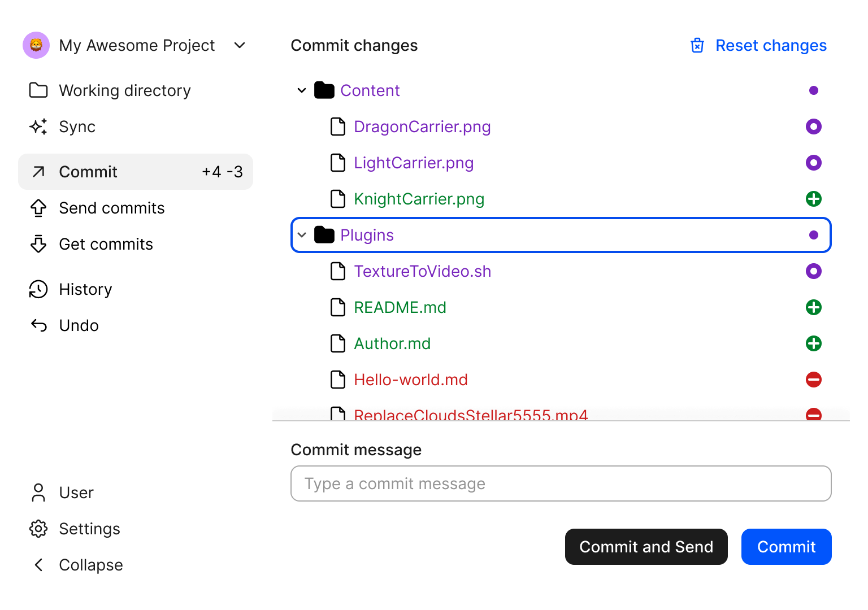Select the Sync sparkle icon
This screenshot has height=610, width=868.
[38, 127]
